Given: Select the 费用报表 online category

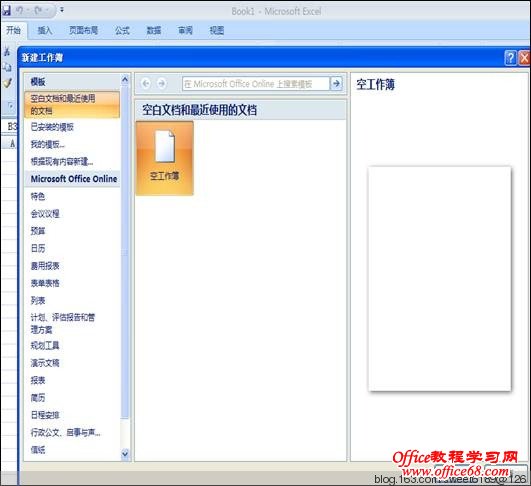Looking at the screenshot, I should point(45,266).
